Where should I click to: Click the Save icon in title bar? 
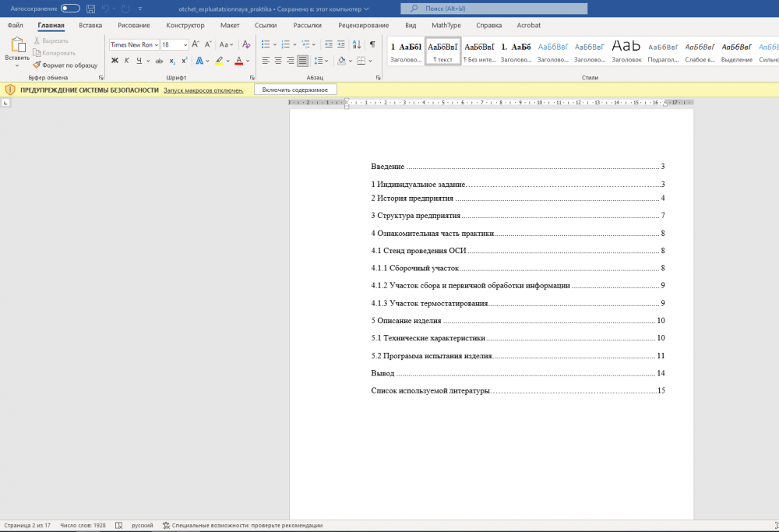pos(91,9)
